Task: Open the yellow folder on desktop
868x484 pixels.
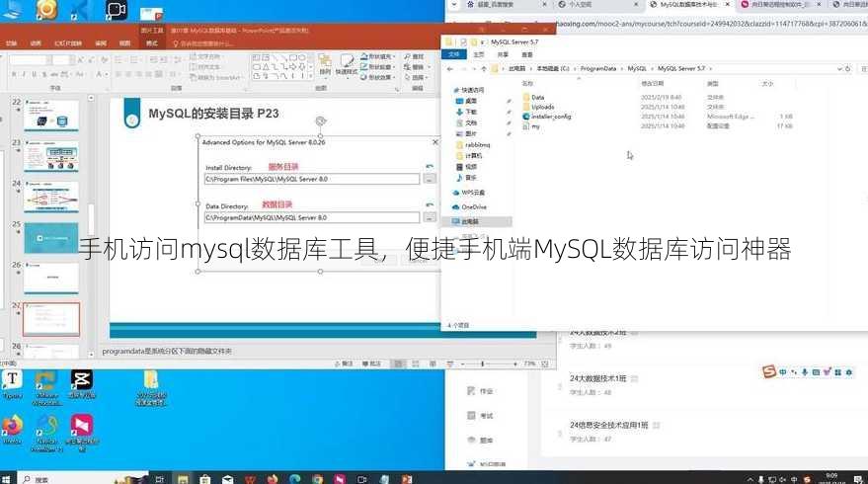Action: 151,387
